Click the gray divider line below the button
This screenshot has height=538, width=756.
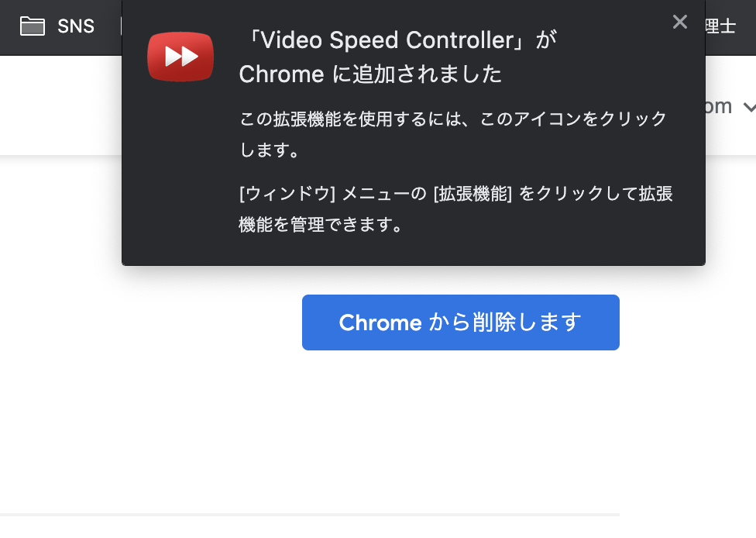310,515
